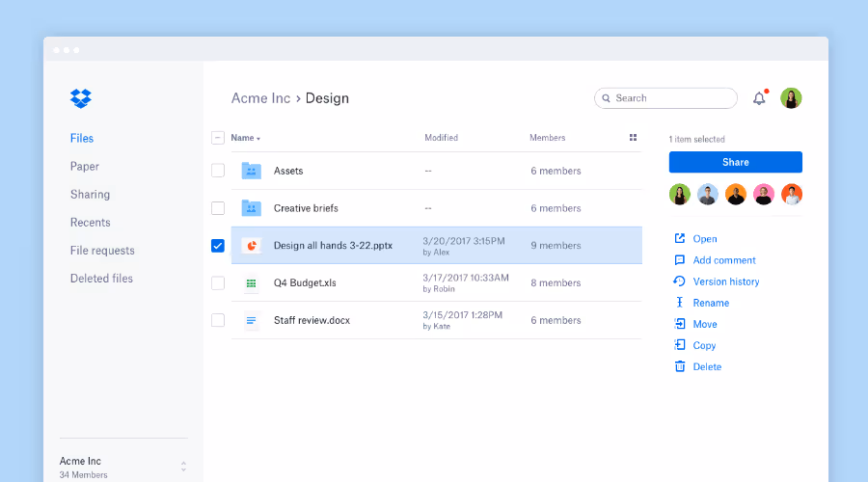The image size is (868, 482).
Task: Click the Delete link
Action: tap(707, 367)
